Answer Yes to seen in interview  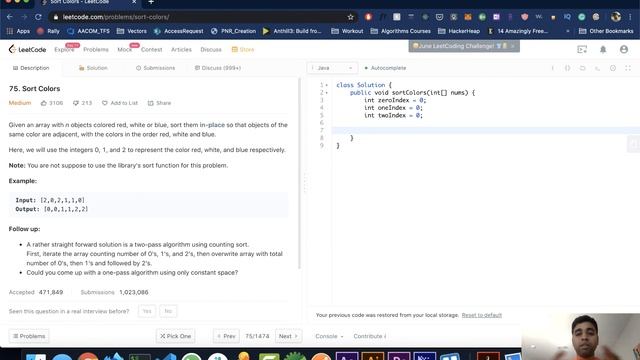tap(147, 311)
